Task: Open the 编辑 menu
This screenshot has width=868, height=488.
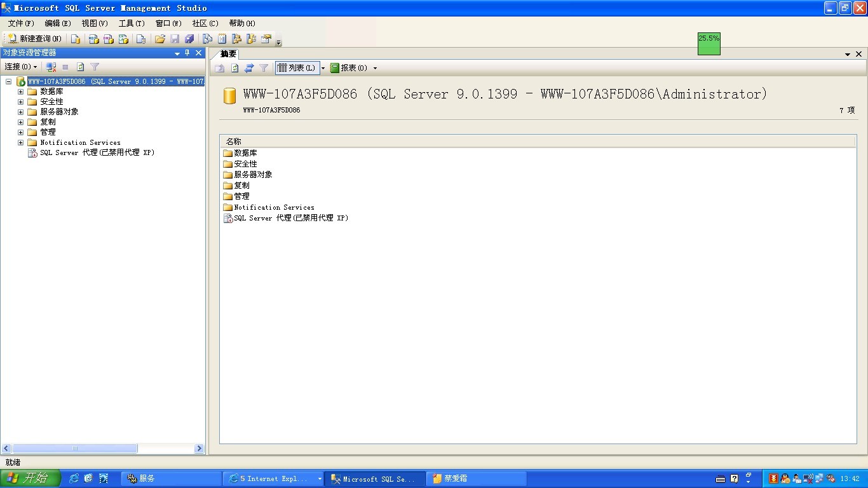Action: [58, 24]
